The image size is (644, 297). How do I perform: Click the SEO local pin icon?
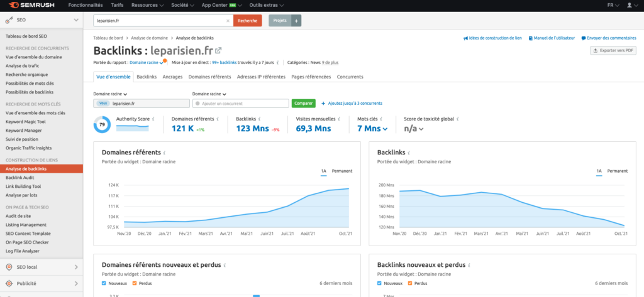pyautogui.click(x=9, y=267)
